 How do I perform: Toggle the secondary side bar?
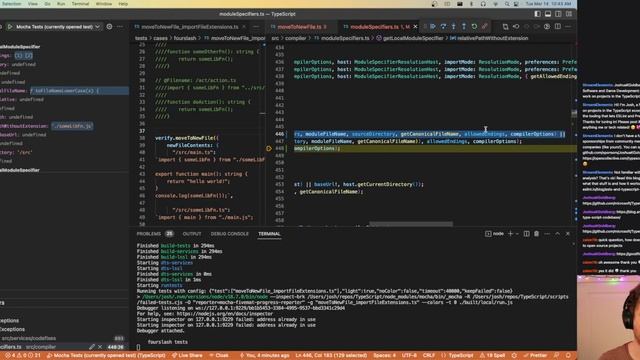point(558,14)
